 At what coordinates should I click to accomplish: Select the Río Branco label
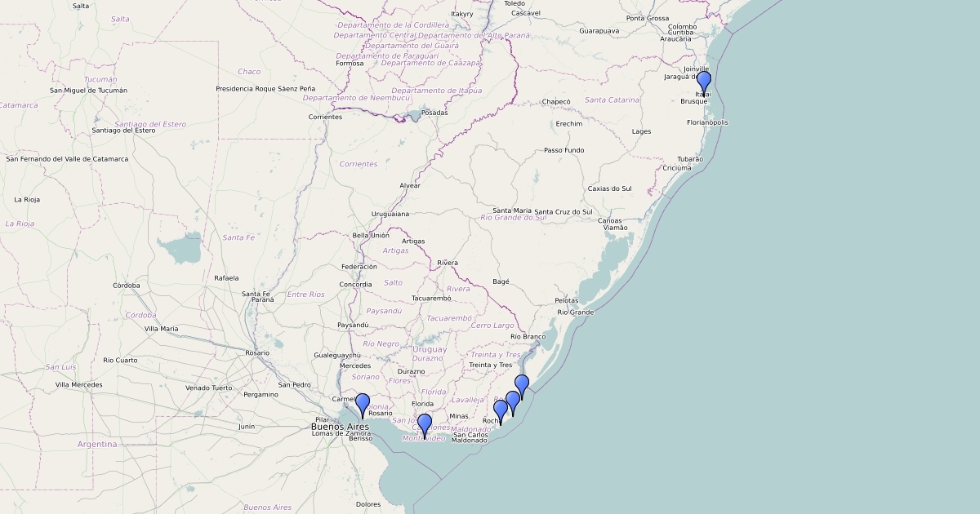(x=528, y=336)
